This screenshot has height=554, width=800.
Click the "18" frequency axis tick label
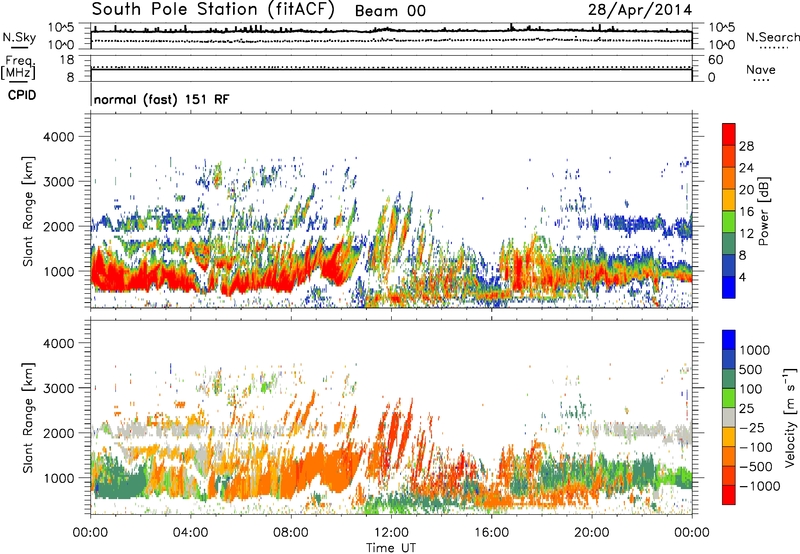[67, 60]
